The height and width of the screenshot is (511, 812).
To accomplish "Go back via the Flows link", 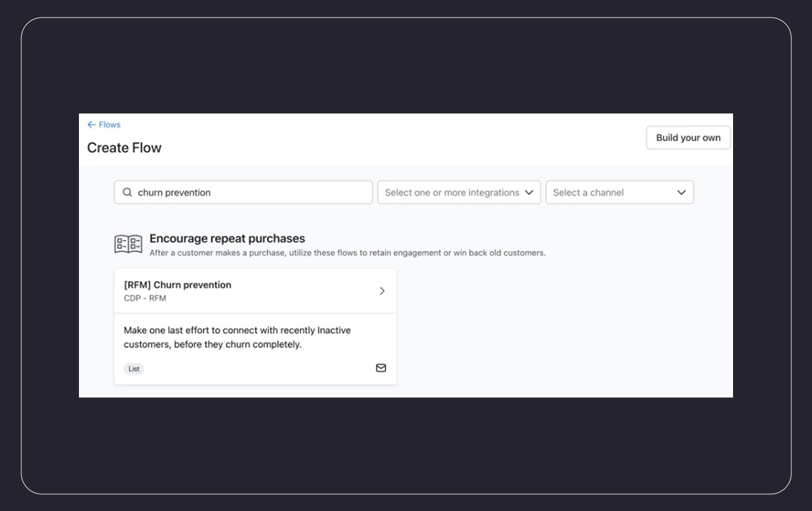I will [109, 125].
